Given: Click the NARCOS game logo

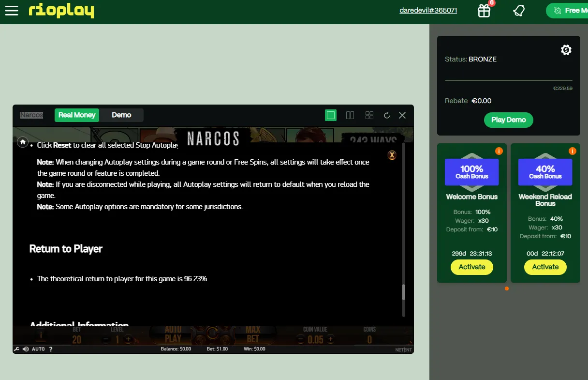Looking at the screenshot, I should click(x=213, y=139).
